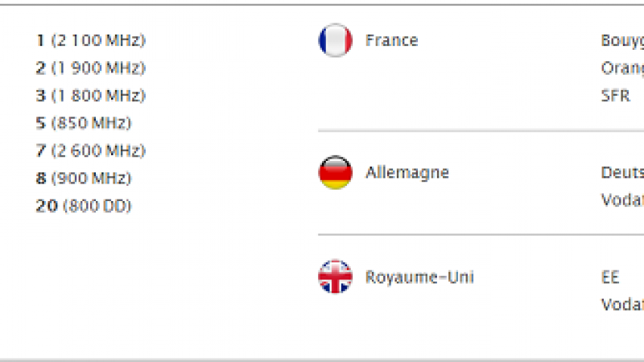Click band 7 (2 600 MHz) entry
The image size is (644, 362).
91,151
